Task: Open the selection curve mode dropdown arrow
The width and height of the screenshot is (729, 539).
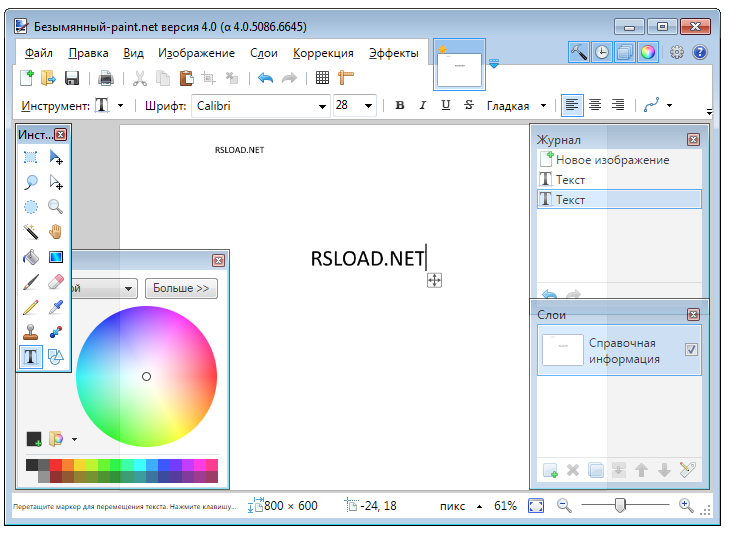Action: click(669, 106)
